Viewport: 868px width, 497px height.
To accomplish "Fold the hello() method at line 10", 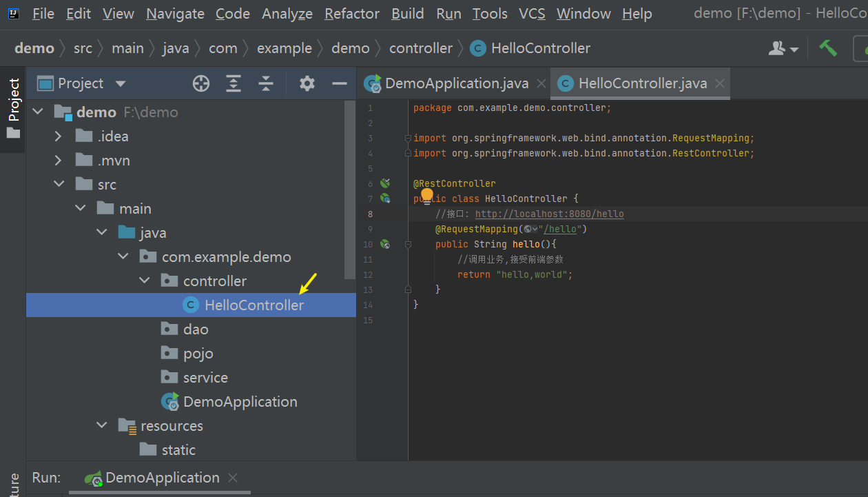I will pyautogui.click(x=408, y=244).
